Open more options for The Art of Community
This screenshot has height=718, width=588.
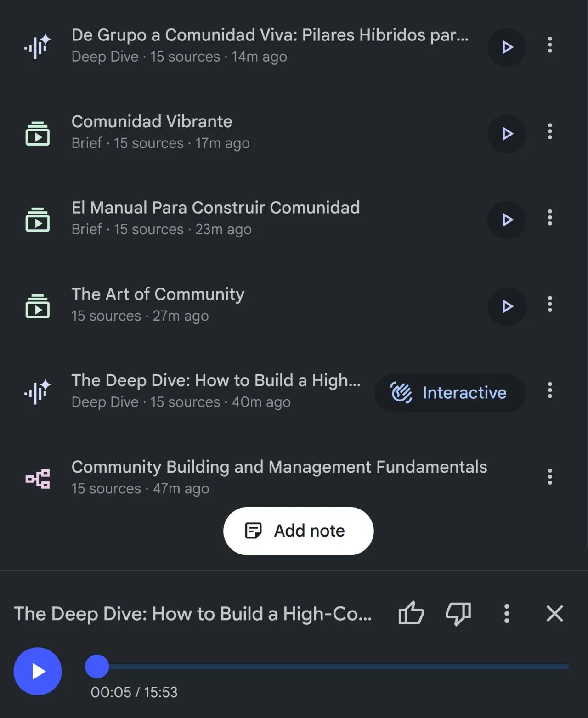549,304
